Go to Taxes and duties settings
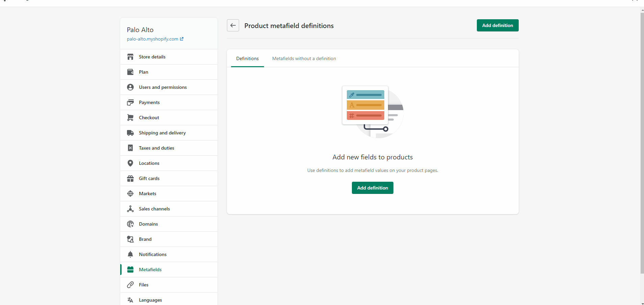The height and width of the screenshot is (305, 644). tap(156, 148)
